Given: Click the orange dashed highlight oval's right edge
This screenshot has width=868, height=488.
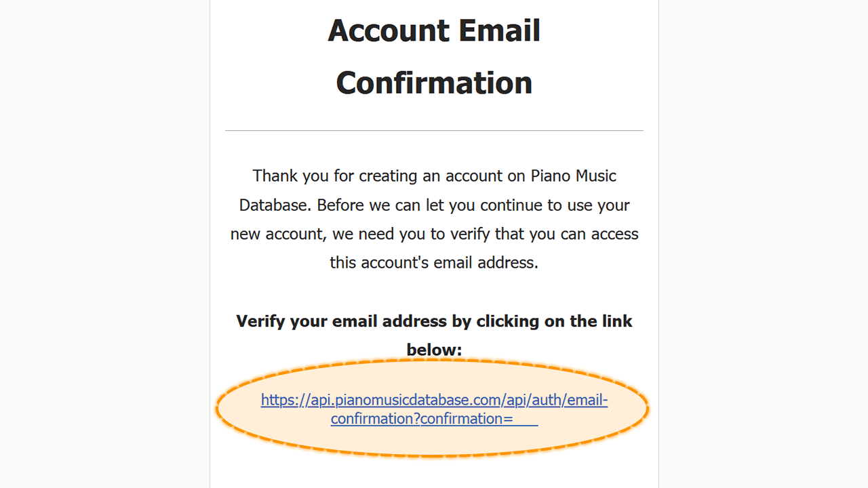Looking at the screenshot, I should pyautogui.click(x=647, y=409).
